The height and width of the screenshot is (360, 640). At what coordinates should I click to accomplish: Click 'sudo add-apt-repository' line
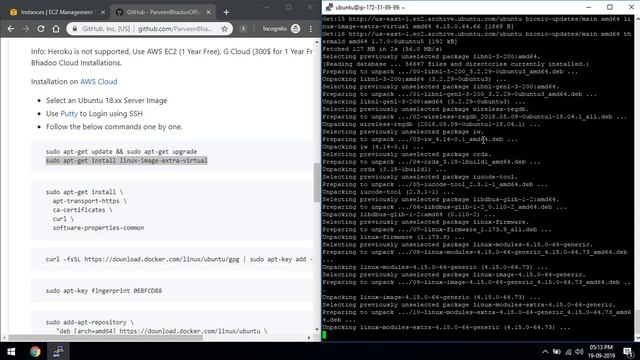point(89,322)
